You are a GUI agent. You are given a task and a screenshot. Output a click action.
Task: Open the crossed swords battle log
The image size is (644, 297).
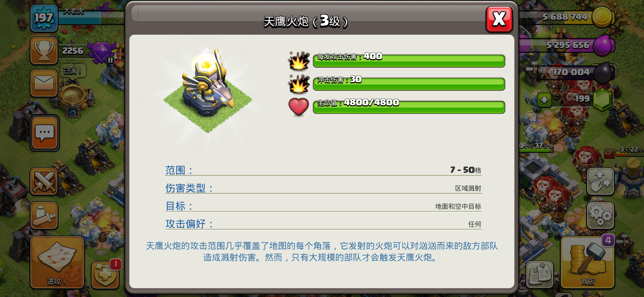point(44,181)
